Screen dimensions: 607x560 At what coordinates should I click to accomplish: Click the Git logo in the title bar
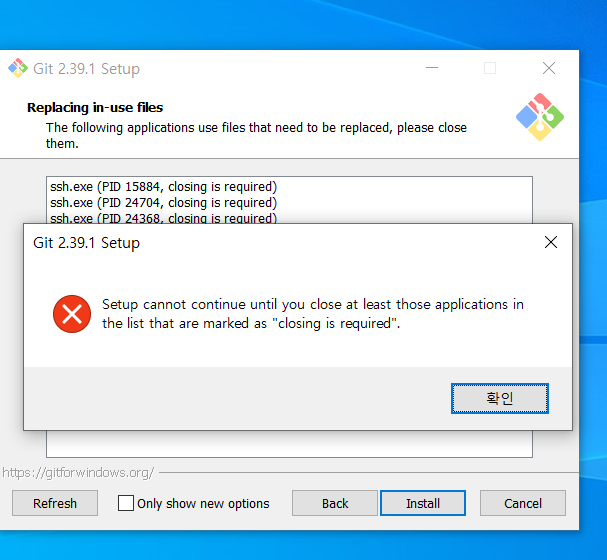tap(18, 69)
